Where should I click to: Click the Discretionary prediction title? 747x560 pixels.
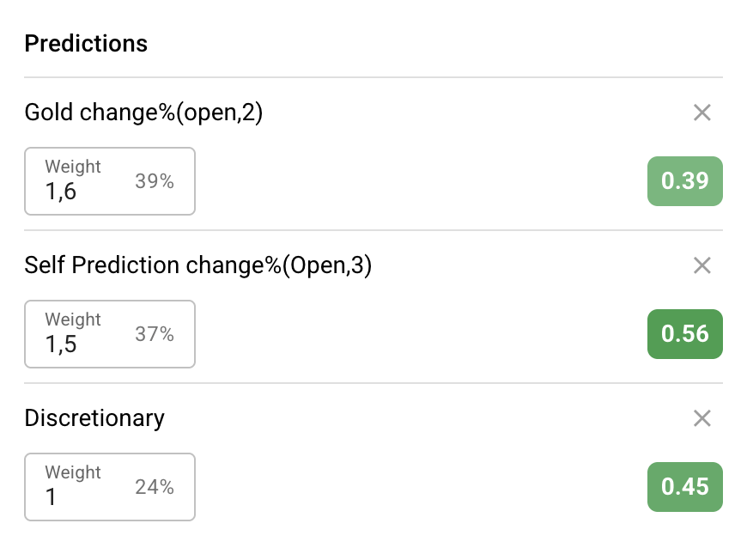tap(94, 418)
